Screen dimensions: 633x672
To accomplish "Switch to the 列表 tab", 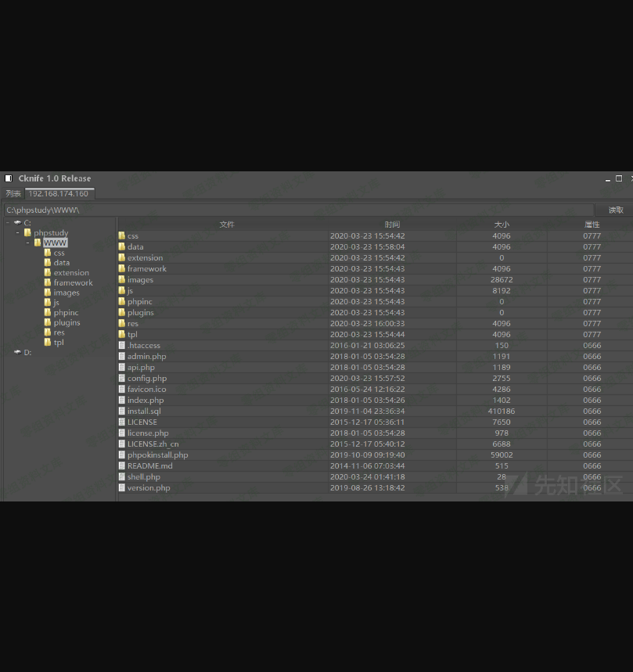I will pos(13,193).
